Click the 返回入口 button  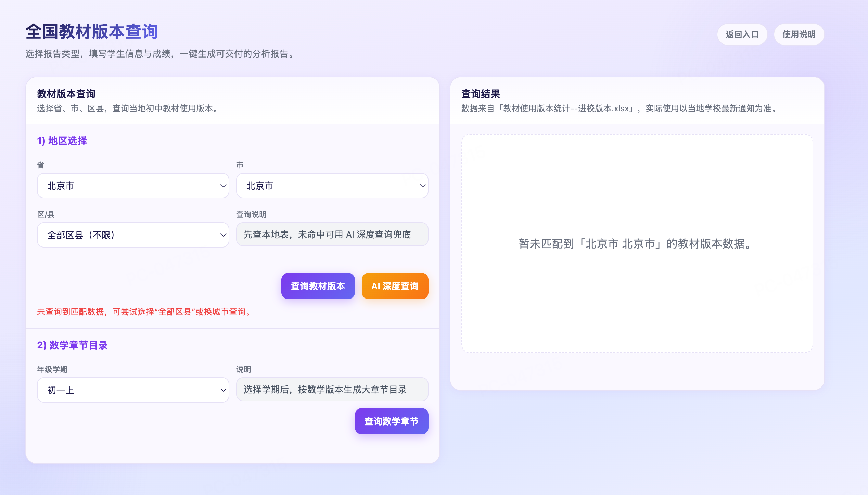[742, 34]
